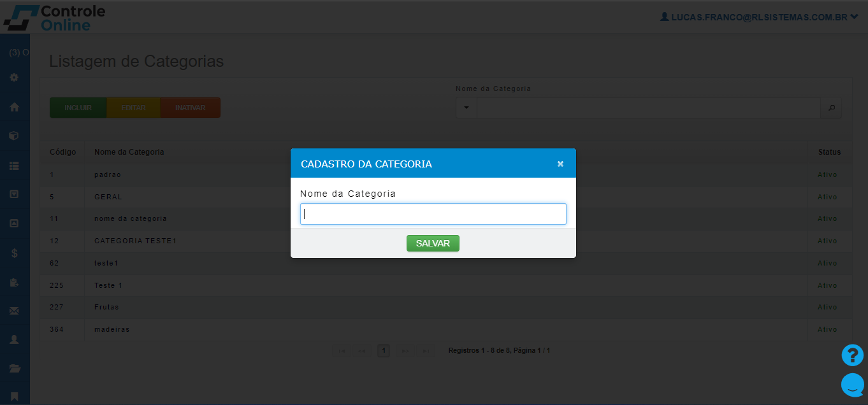This screenshot has width=868, height=405.
Task: Open the envelope messages icon in sidebar
Action: 14,311
